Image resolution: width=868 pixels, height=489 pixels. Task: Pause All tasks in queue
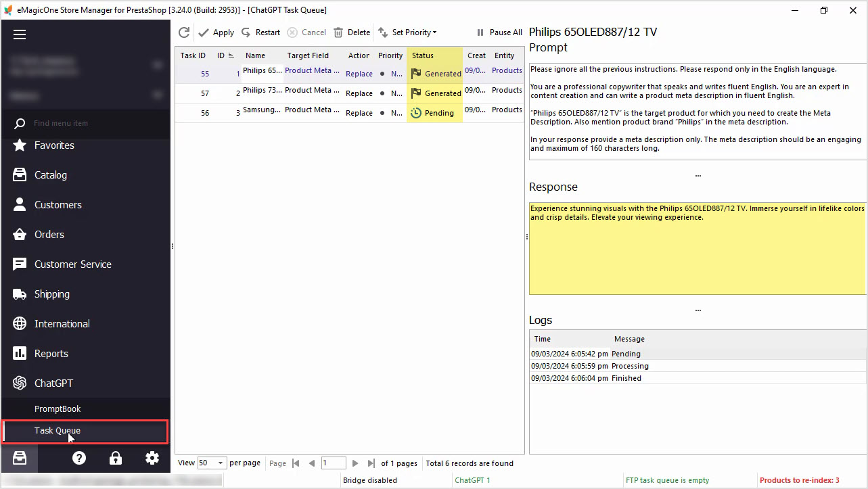click(499, 32)
